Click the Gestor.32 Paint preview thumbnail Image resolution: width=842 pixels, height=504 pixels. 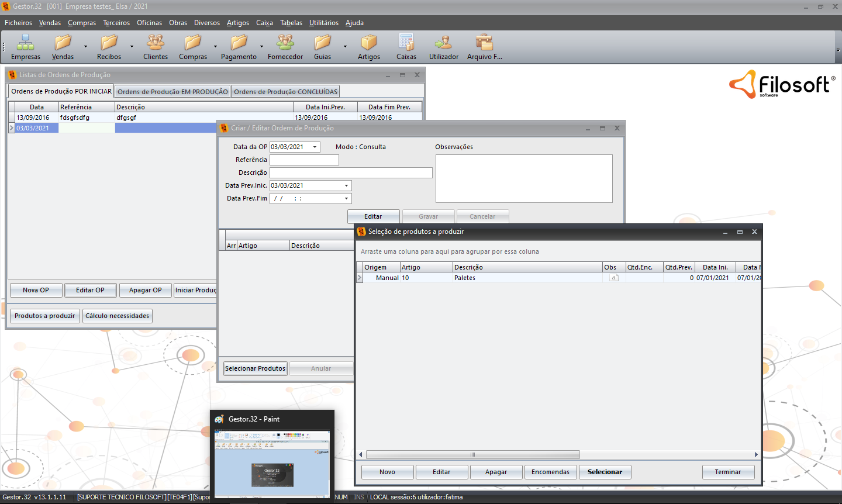click(272, 464)
